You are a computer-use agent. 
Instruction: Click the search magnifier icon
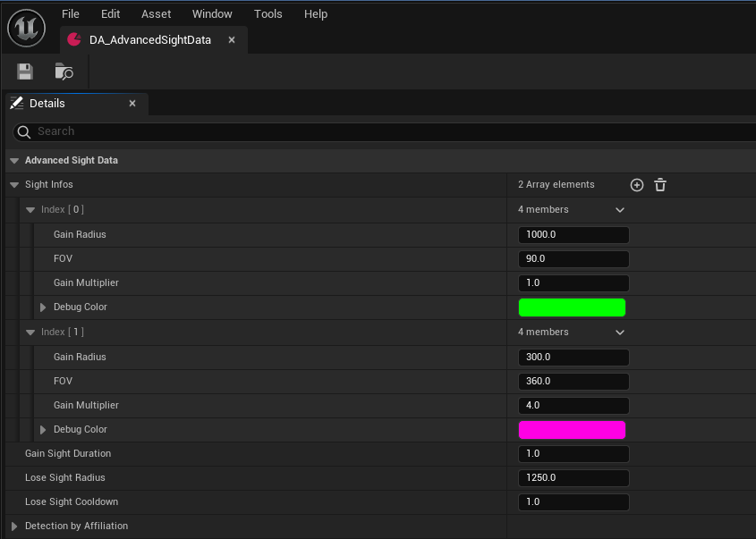(x=24, y=131)
